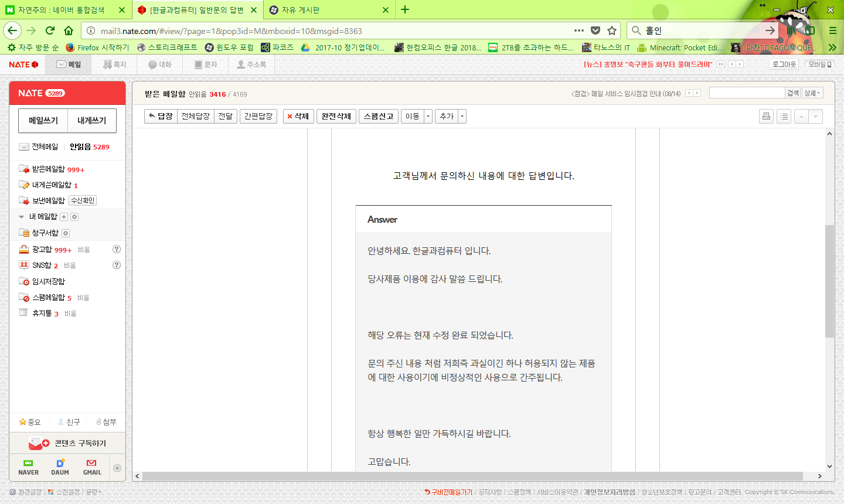This screenshot has height=504, width=844.
Task: Open 스토리크래프트 bookmark
Action: tap(167, 47)
